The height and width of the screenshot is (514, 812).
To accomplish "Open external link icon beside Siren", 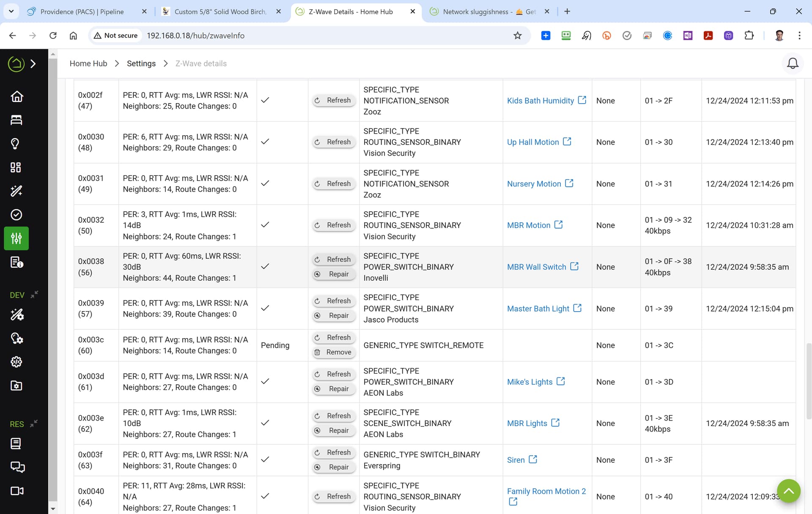I will click(533, 459).
